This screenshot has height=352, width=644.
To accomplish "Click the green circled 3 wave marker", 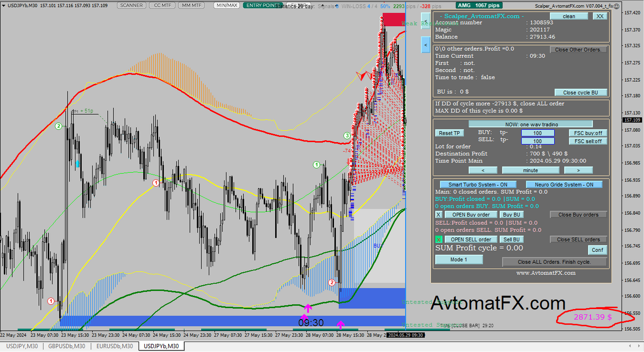I will [347, 136].
